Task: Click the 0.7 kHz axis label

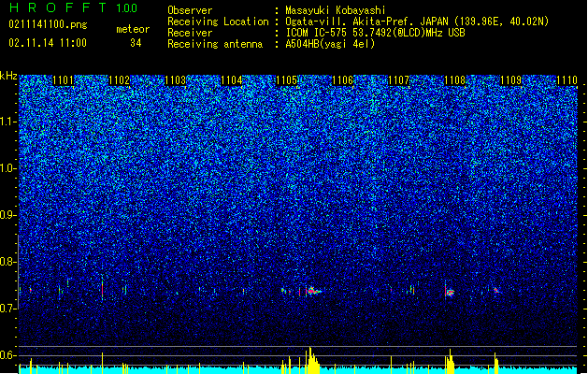Action: pos(7,309)
